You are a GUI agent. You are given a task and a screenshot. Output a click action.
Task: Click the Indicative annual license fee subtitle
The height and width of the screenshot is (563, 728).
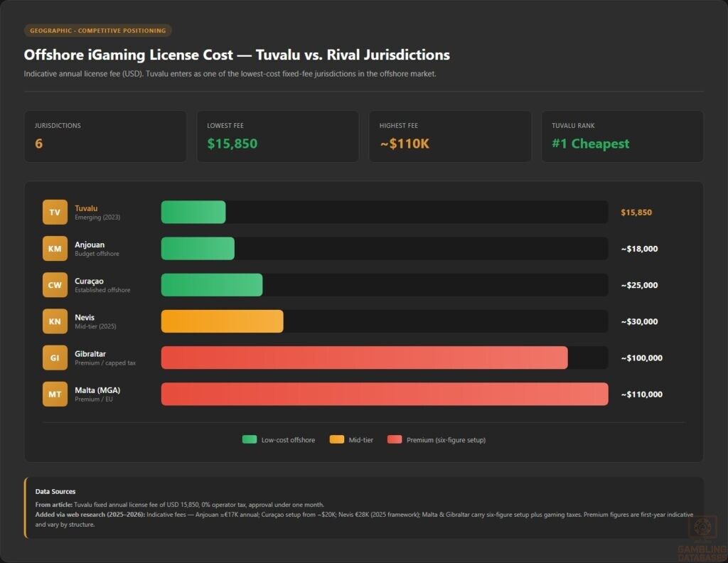230,73
